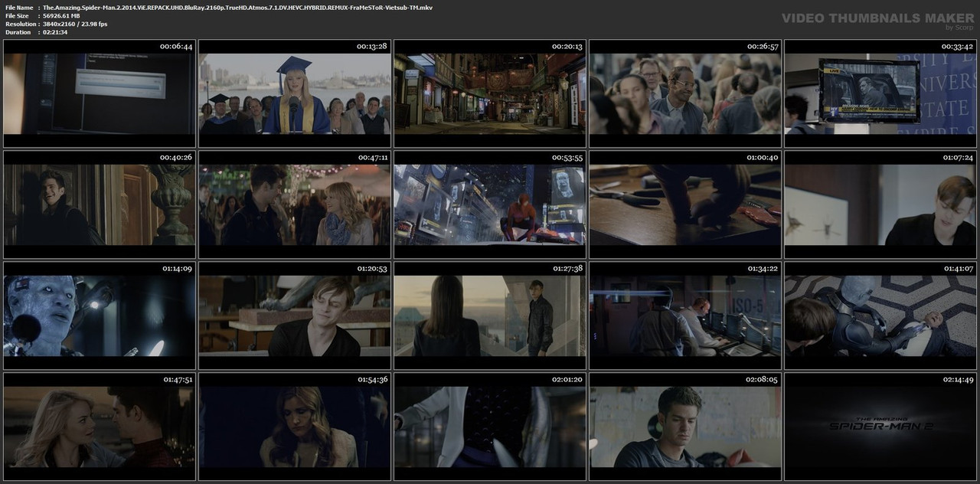Select the thumbnail at 00:06:44

click(x=100, y=93)
